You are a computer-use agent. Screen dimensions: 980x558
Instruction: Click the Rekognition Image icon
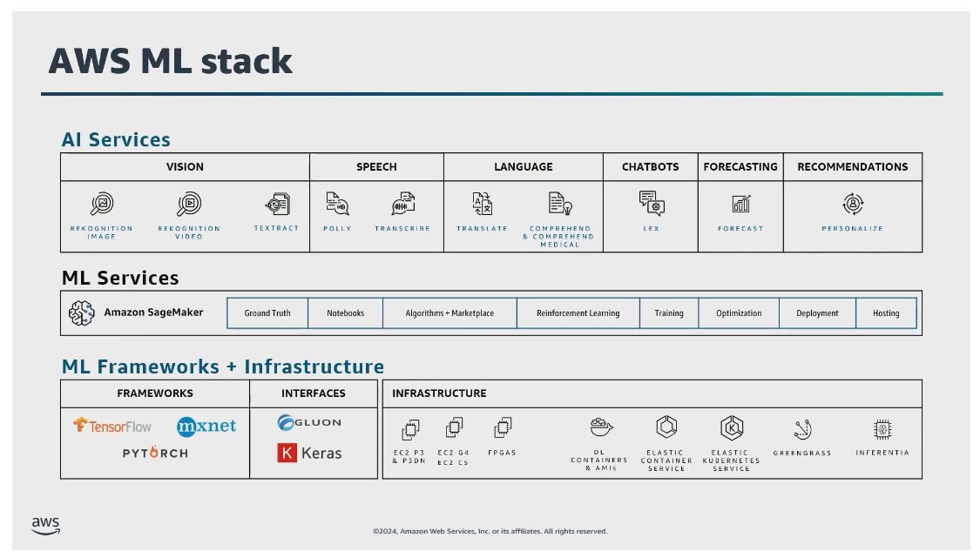pyautogui.click(x=102, y=205)
